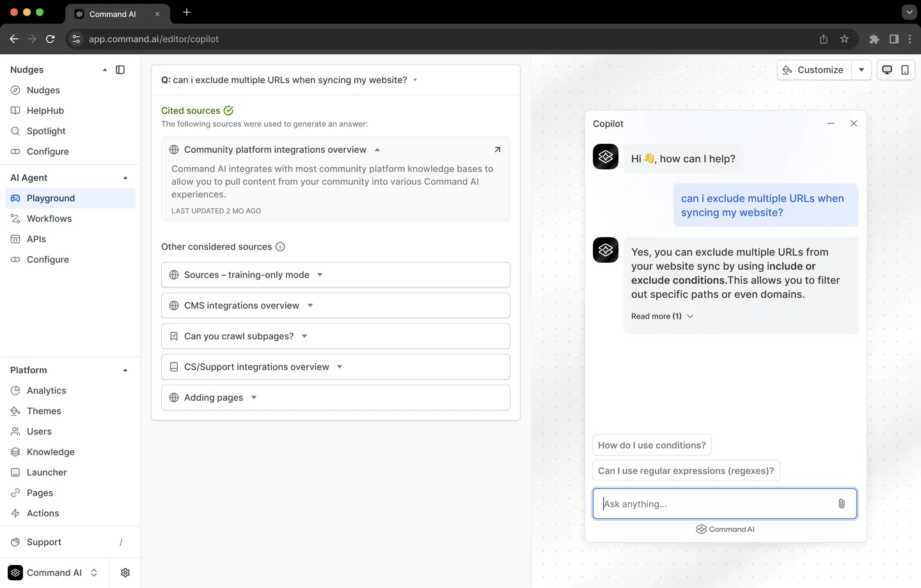
Task: Expand Sources – training-only mode source
Action: 336,275
